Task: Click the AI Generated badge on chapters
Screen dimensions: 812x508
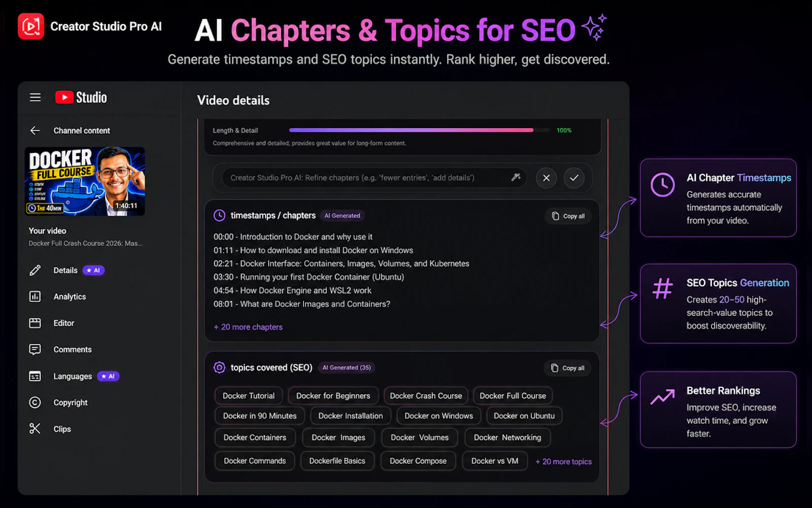Action: tap(342, 215)
